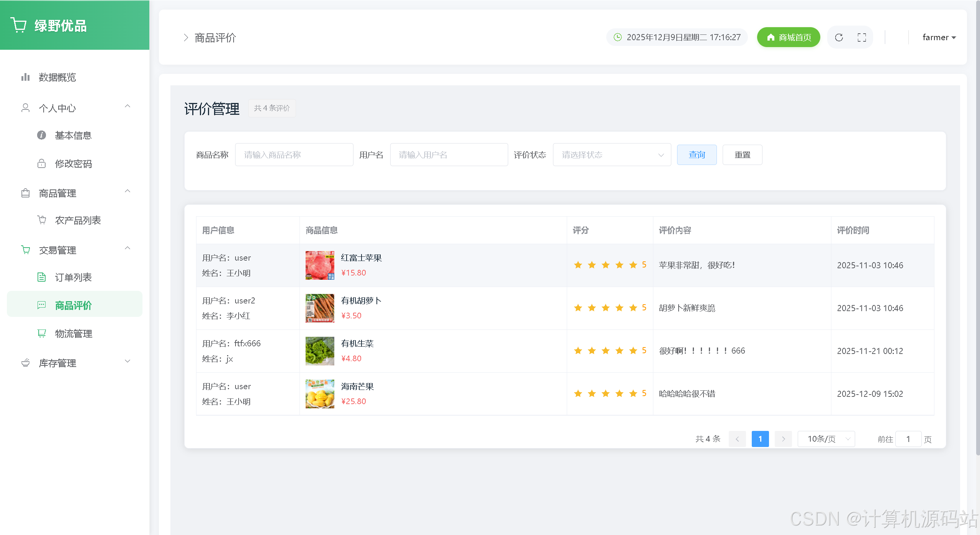Click the clock icon beside date

[x=617, y=37]
